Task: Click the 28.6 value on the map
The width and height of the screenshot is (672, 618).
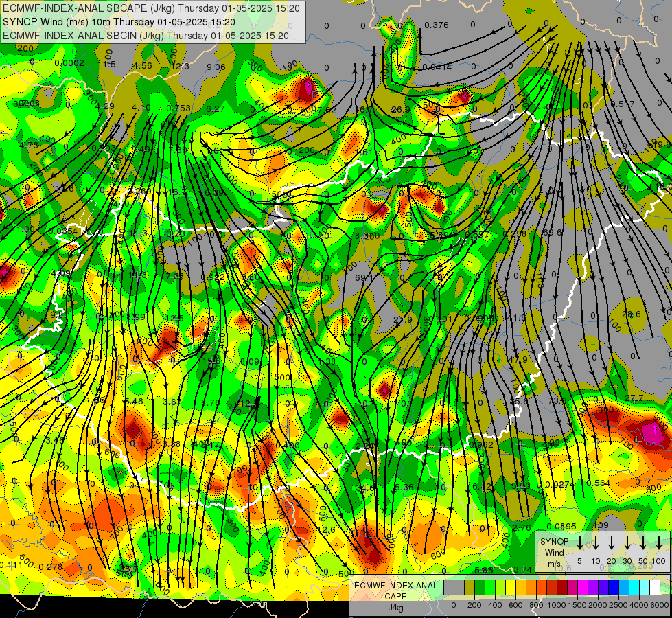Action: tap(632, 314)
